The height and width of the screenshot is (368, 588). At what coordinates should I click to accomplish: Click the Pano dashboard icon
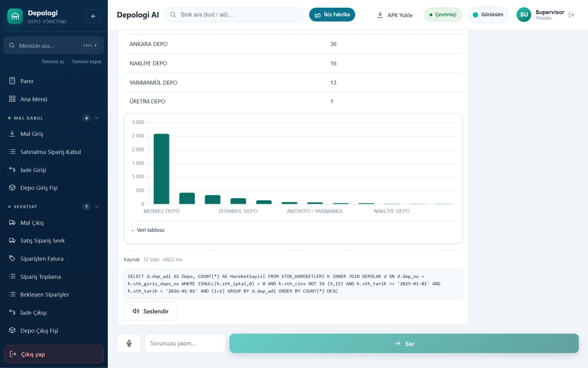(12, 81)
